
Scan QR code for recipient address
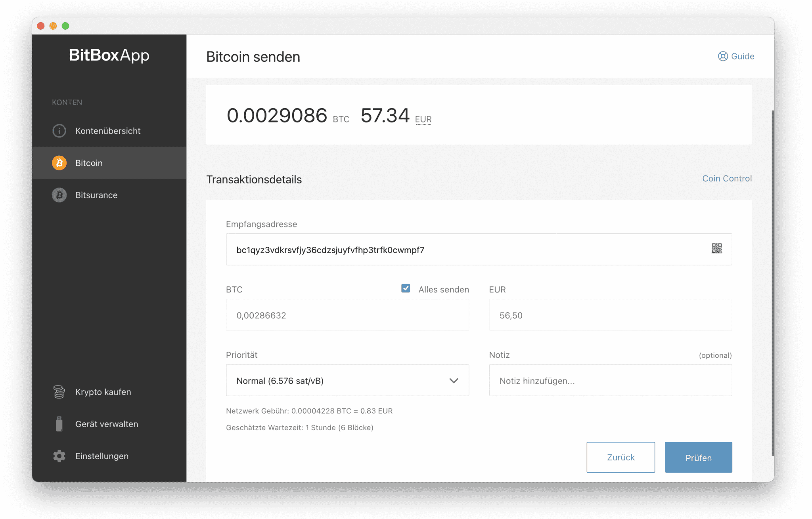716,248
